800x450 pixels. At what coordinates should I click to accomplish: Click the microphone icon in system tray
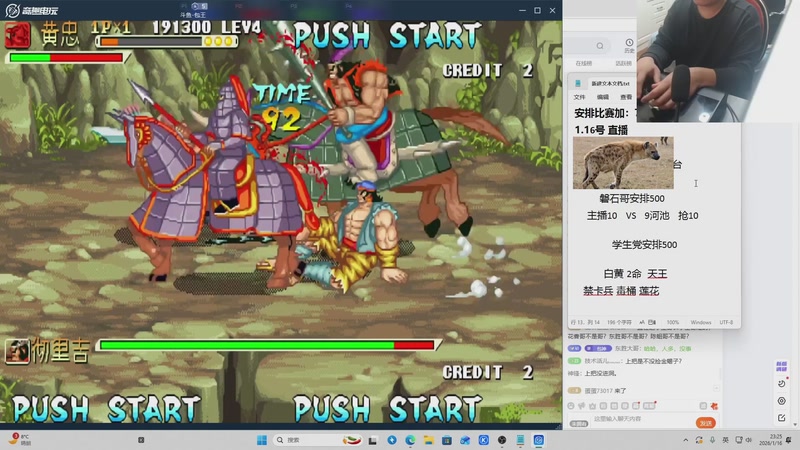pyautogui.click(x=712, y=440)
